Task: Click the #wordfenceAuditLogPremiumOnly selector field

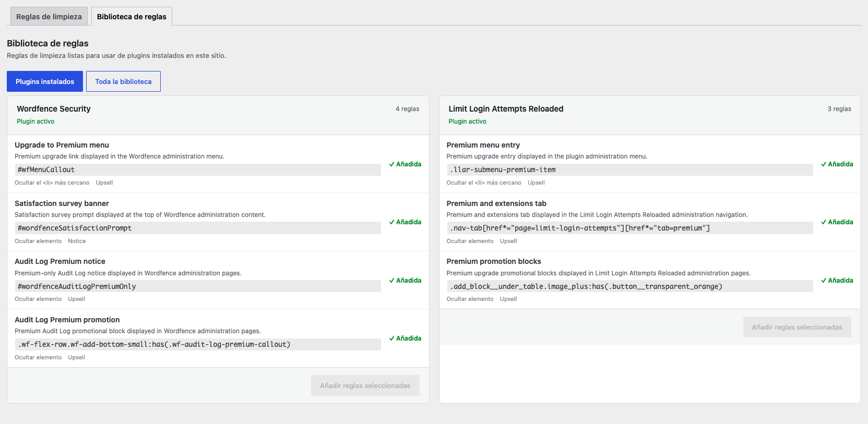Action: (198, 286)
